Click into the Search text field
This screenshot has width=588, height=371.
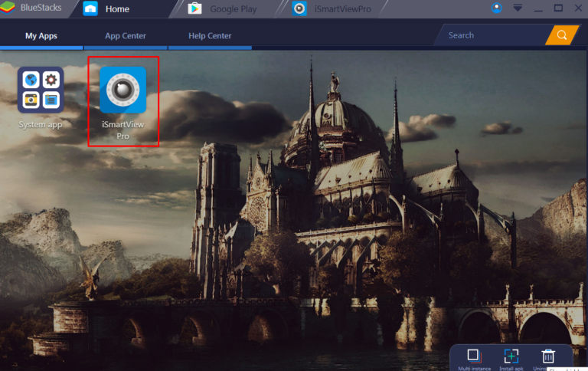[490, 35]
